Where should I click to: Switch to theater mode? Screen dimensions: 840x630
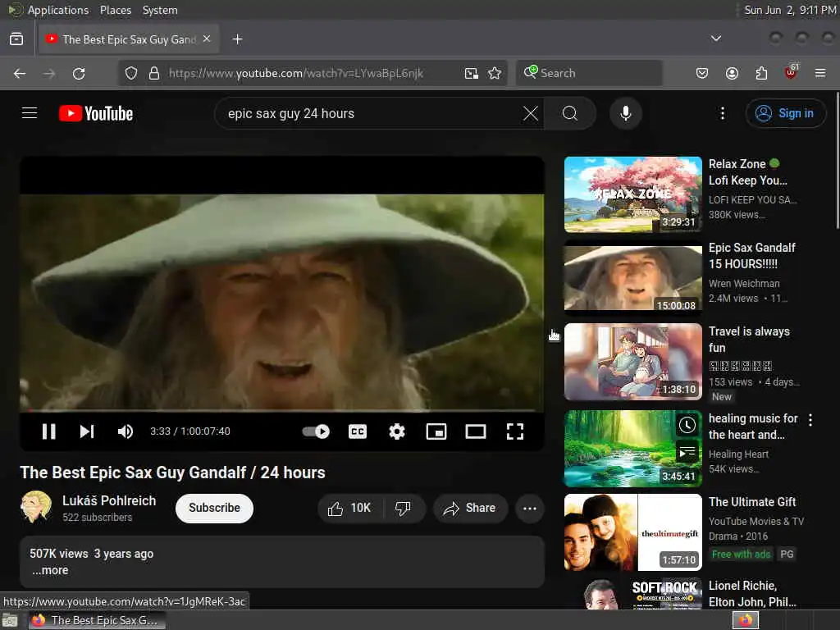tap(475, 431)
